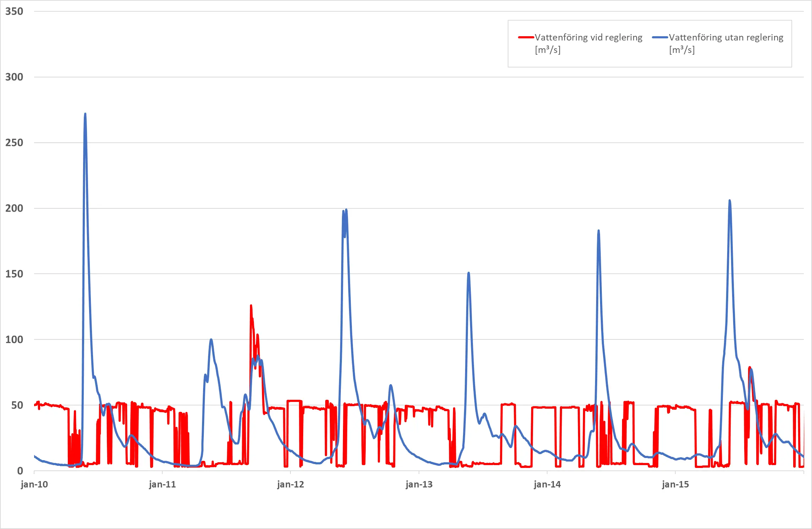Viewport: 812px width, 529px height.
Task: Click the 100 y-axis label
Action: tap(14, 339)
